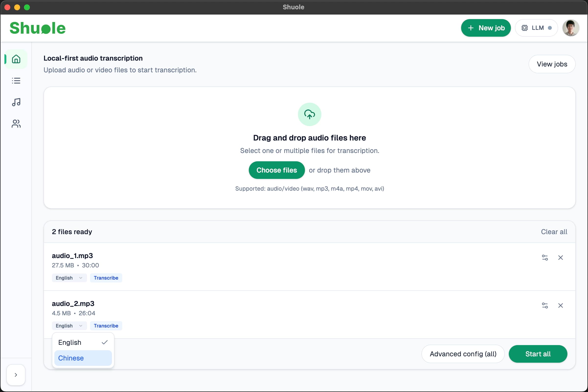588x392 pixels.
Task: Open the Home sidebar icon
Action: click(x=16, y=59)
